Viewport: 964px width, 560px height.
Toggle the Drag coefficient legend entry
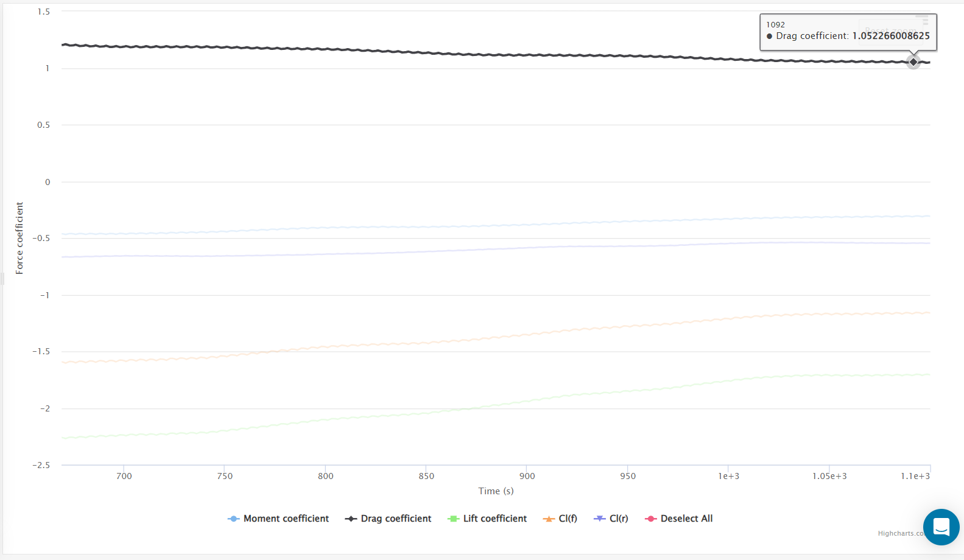coord(388,519)
